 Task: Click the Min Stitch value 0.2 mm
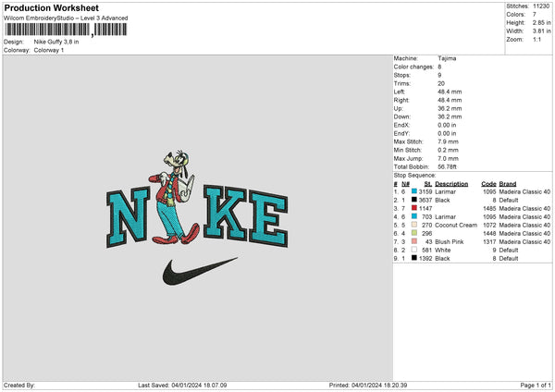[x=448, y=150]
